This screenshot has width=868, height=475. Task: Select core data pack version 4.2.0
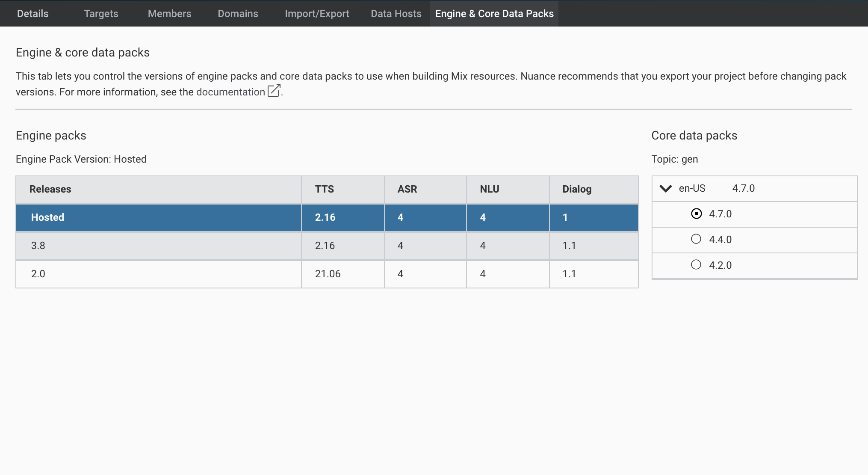(x=696, y=265)
